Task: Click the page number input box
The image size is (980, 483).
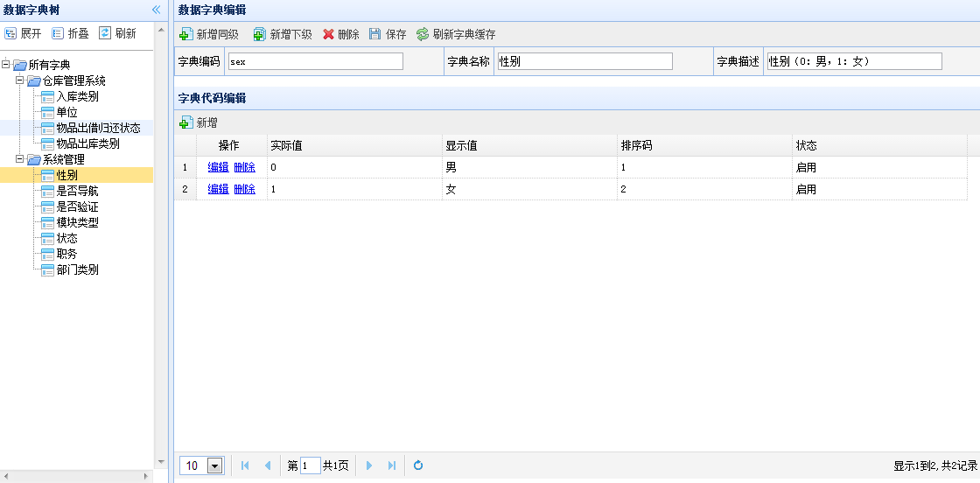Action: [x=311, y=465]
